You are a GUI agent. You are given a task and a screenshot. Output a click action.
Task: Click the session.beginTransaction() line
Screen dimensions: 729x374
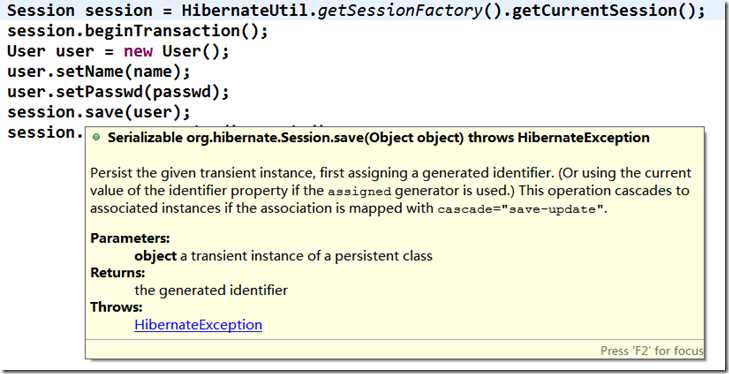138,31
